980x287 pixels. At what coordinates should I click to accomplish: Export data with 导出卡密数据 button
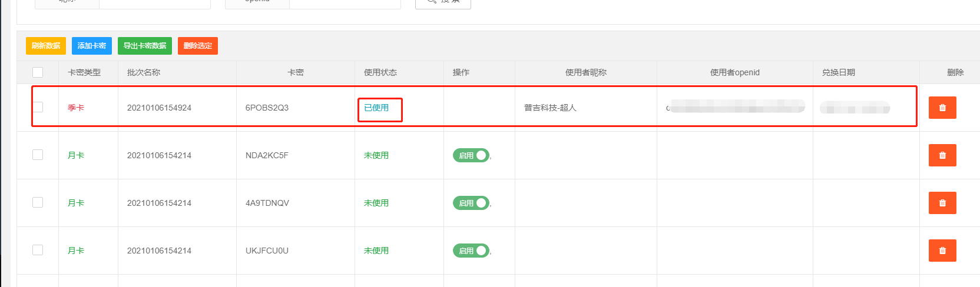click(145, 46)
